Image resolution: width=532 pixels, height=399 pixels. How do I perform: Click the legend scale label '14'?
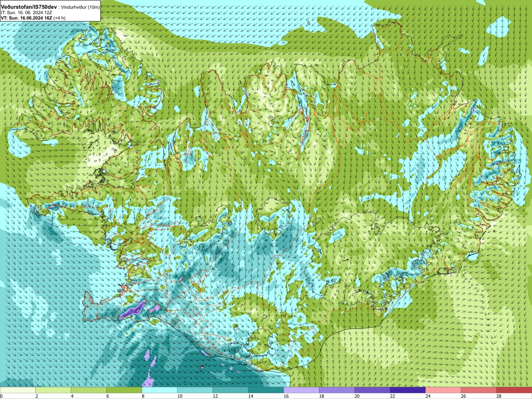click(x=251, y=396)
